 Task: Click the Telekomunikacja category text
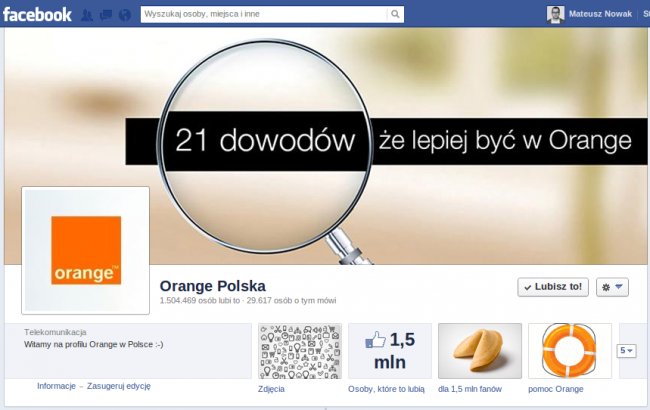pos(55,332)
